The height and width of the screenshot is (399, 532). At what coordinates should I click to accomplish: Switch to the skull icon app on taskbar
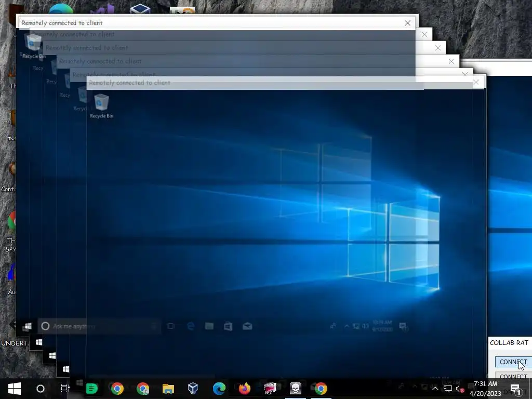[x=296, y=389]
